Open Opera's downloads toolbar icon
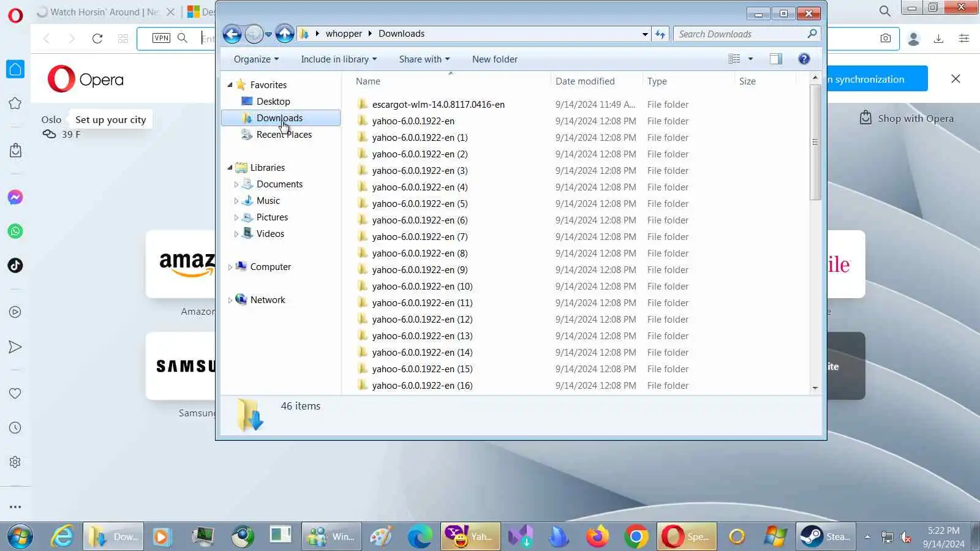 tap(938, 39)
